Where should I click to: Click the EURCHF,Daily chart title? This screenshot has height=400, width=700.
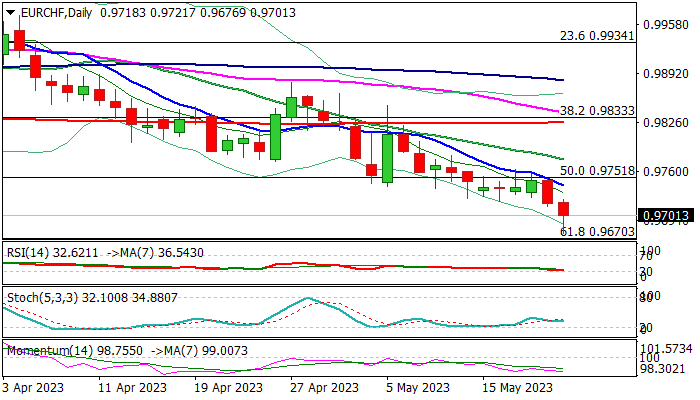click(x=56, y=12)
